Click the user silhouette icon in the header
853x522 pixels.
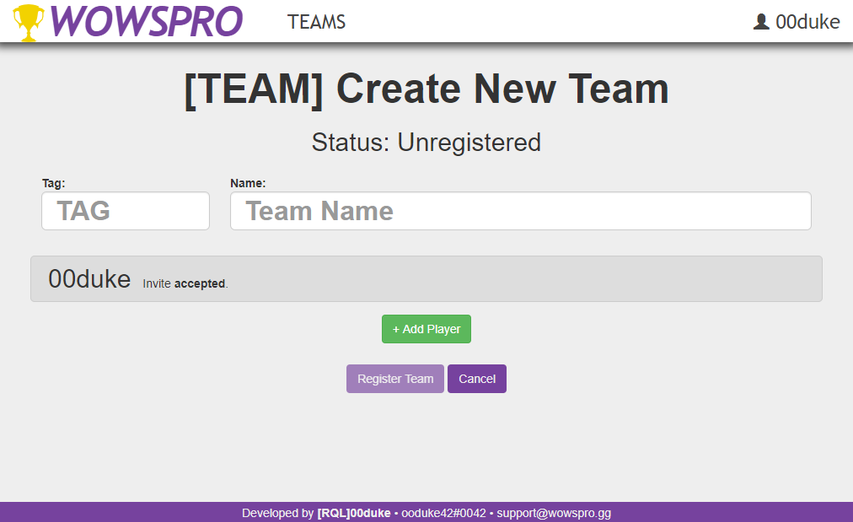761,22
